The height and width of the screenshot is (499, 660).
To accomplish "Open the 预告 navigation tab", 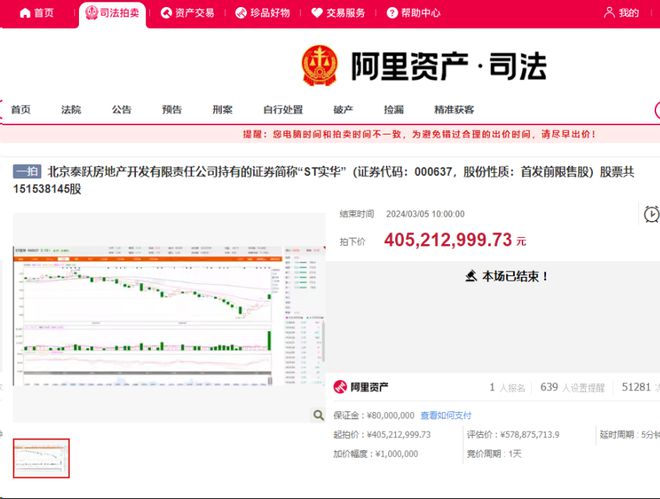I will point(172,110).
